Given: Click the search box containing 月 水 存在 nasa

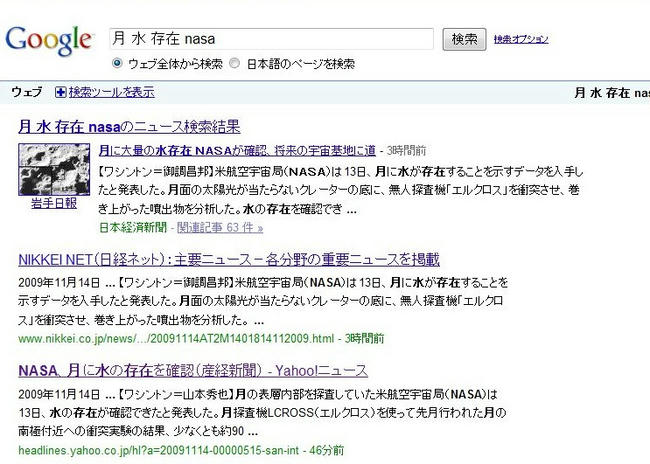Looking at the screenshot, I should [272, 39].
